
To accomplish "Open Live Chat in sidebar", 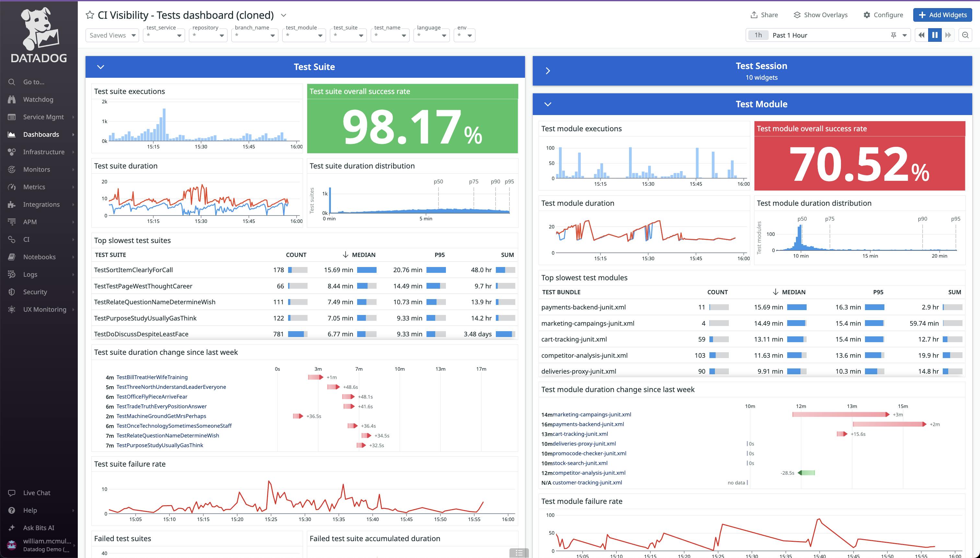I will pos(36,493).
